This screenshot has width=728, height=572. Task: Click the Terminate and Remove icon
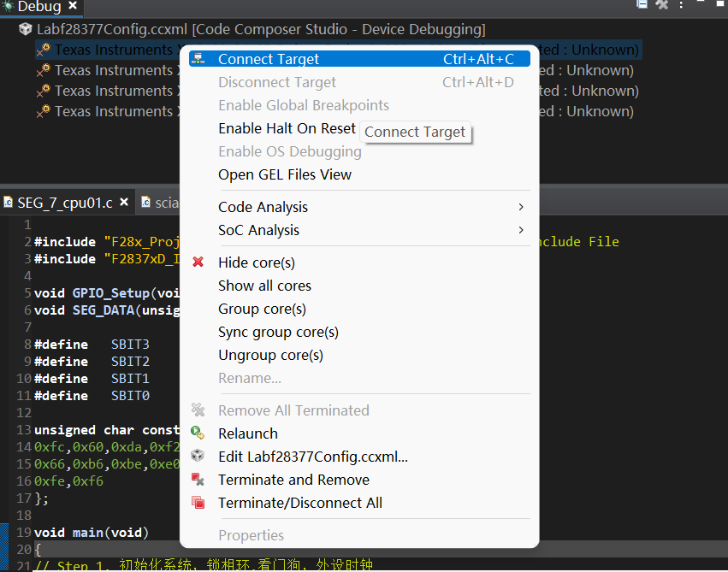click(x=198, y=480)
